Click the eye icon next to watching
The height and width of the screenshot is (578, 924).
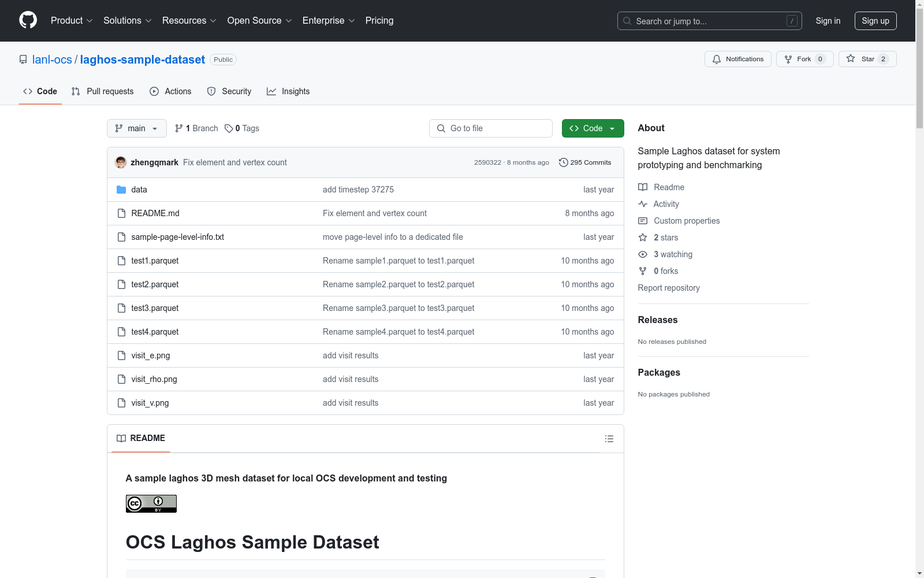pyautogui.click(x=643, y=254)
